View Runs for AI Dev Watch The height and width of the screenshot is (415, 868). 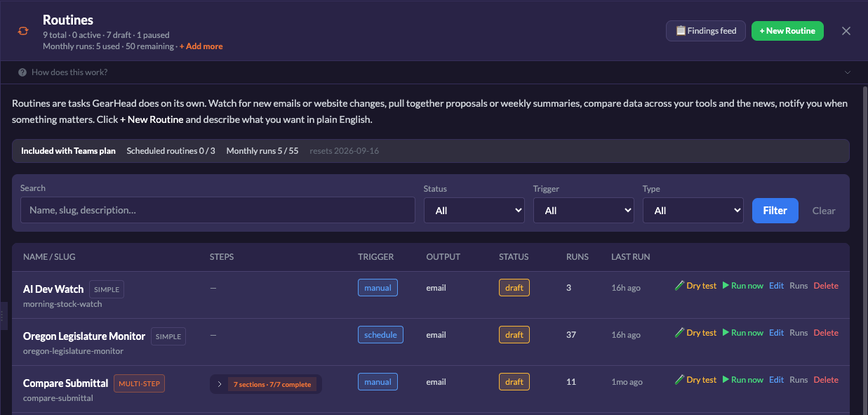[x=799, y=286]
